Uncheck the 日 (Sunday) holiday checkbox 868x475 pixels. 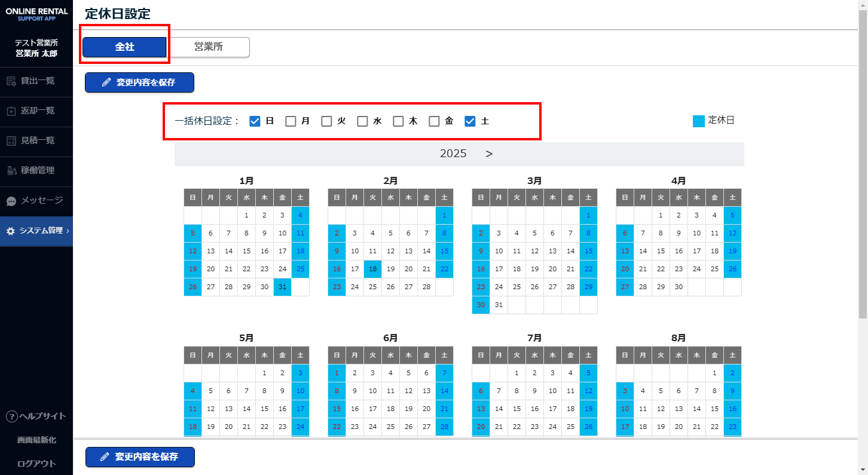pyautogui.click(x=255, y=121)
